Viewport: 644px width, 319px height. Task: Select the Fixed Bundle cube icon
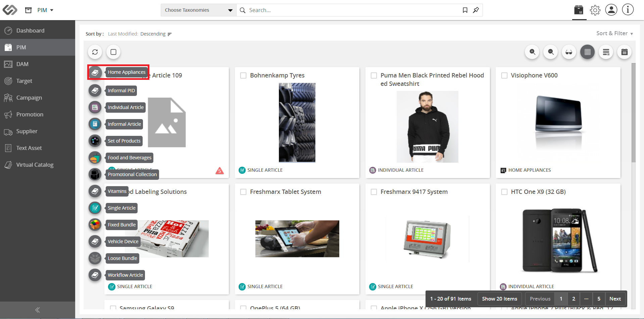click(x=95, y=225)
